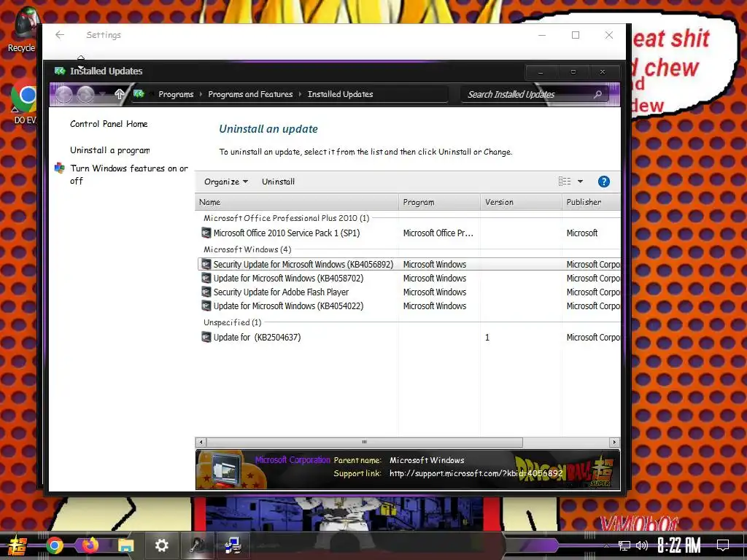Click the icon beside Update KB4058702

(x=206, y=278)
